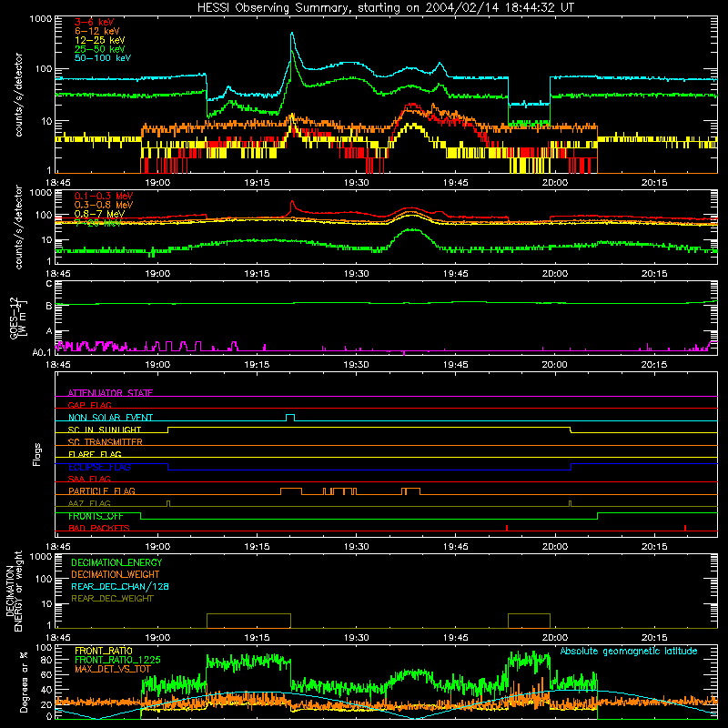Click the 0.8-7 MeV legend label
The height and width of the screenshot is (728, 728).
99,214
